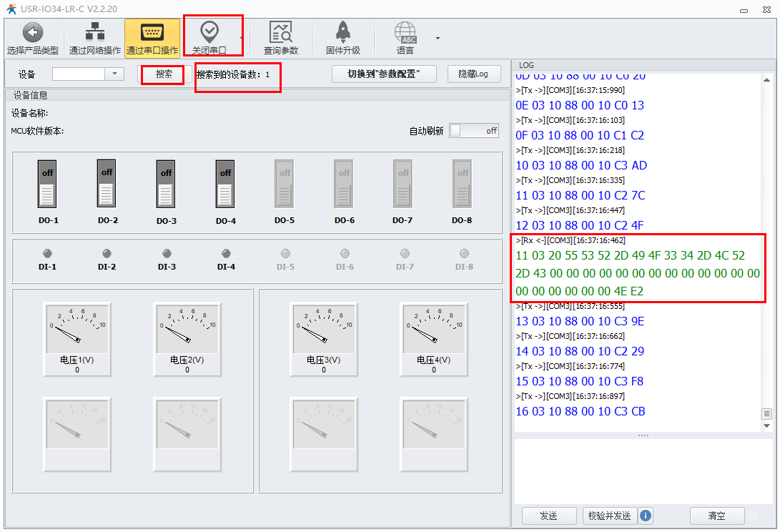The width and height of the screenshot is (780, 532).
Task: Hide the log panel with 隐藏Log
Action: pos(473,74)
